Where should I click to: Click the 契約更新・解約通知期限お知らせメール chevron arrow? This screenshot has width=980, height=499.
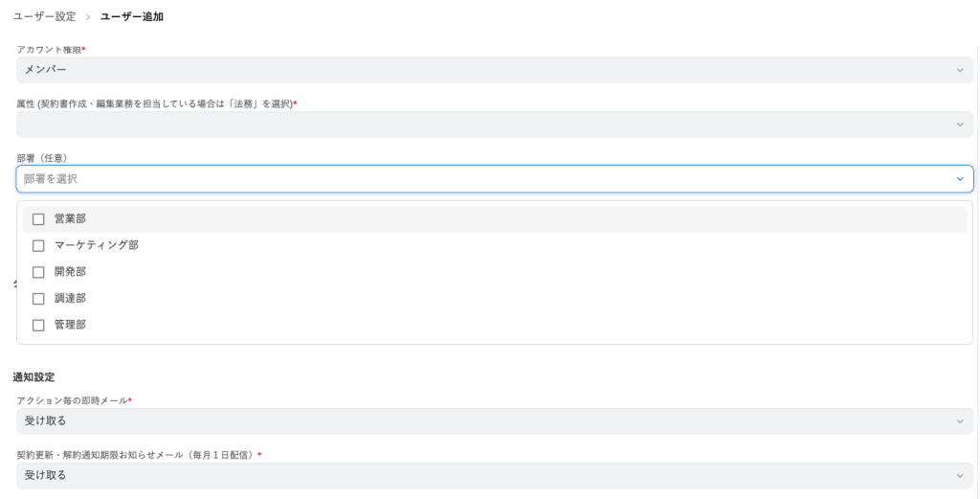pos(960,476)
